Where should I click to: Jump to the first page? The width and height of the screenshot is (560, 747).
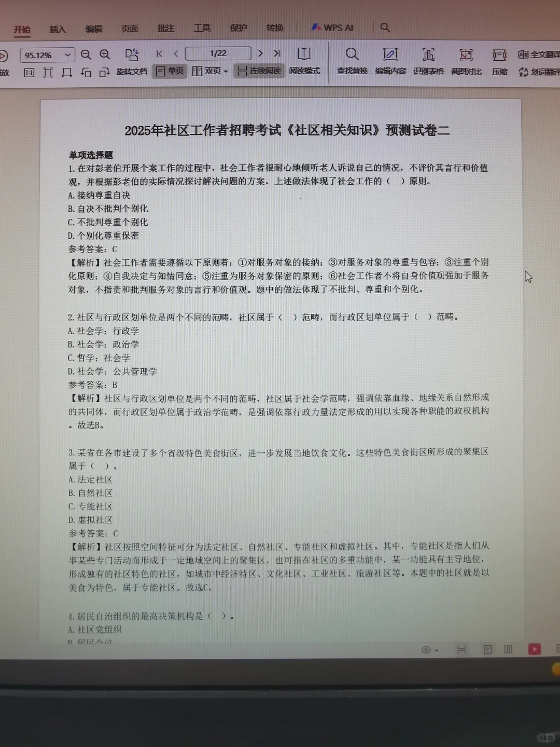(x=159, y=53)
